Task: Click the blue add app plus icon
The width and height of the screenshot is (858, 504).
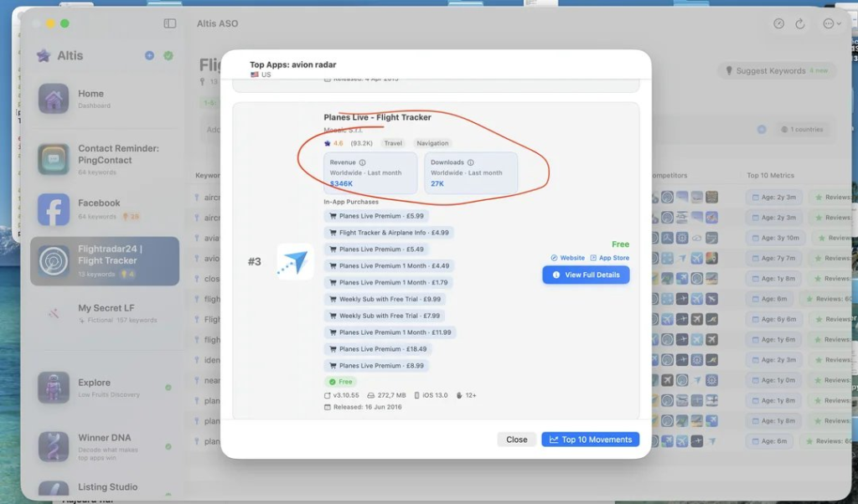Action: tap(149, 56)
